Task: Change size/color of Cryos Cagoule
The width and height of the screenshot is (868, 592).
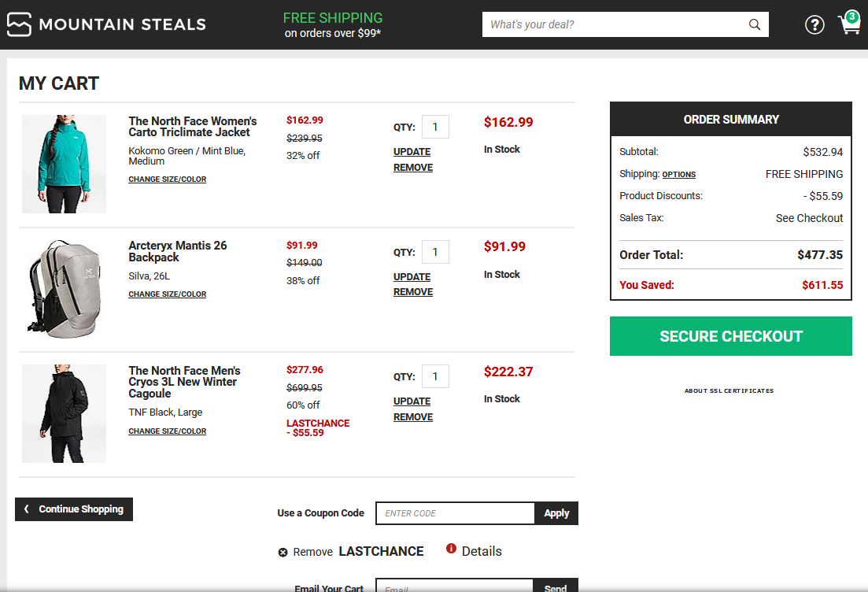Action: pyautogui.click(x=168, y=431)
